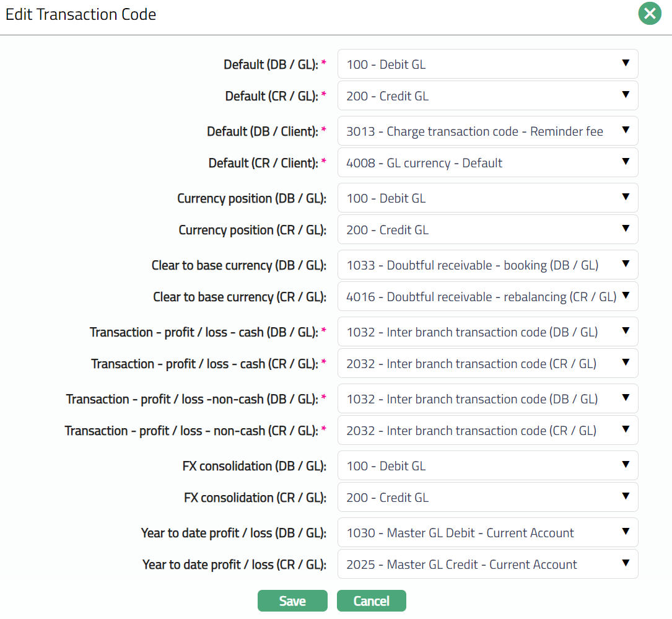672x619 pixels.
Task: Expand FX consolidation (DB / GL) dropdown
Action: coord(487,466)
